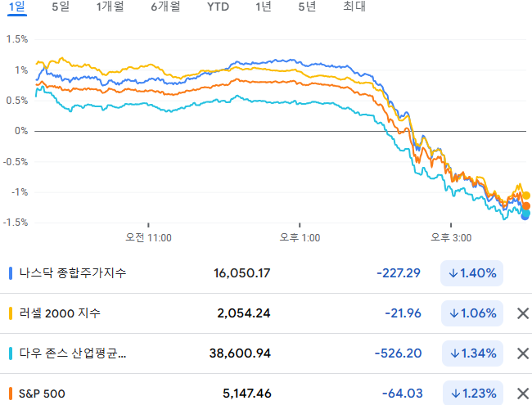This screenshot has height=405, width=532.
Task: Remove S&P 500 with its X icon
Action: pos(523,394)
